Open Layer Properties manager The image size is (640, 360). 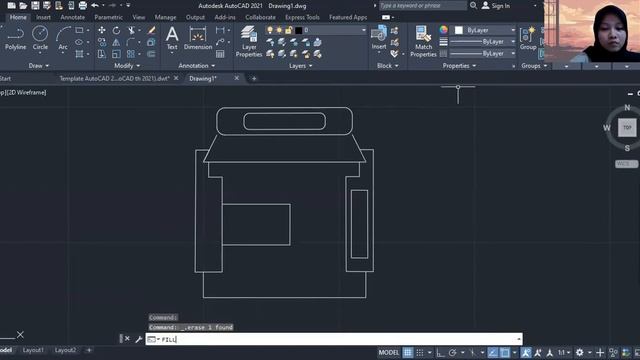point(249,41)
